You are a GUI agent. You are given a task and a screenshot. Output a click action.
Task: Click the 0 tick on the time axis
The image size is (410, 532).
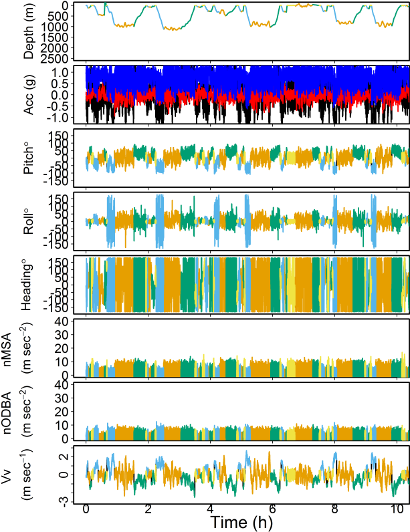click(86, 508)
